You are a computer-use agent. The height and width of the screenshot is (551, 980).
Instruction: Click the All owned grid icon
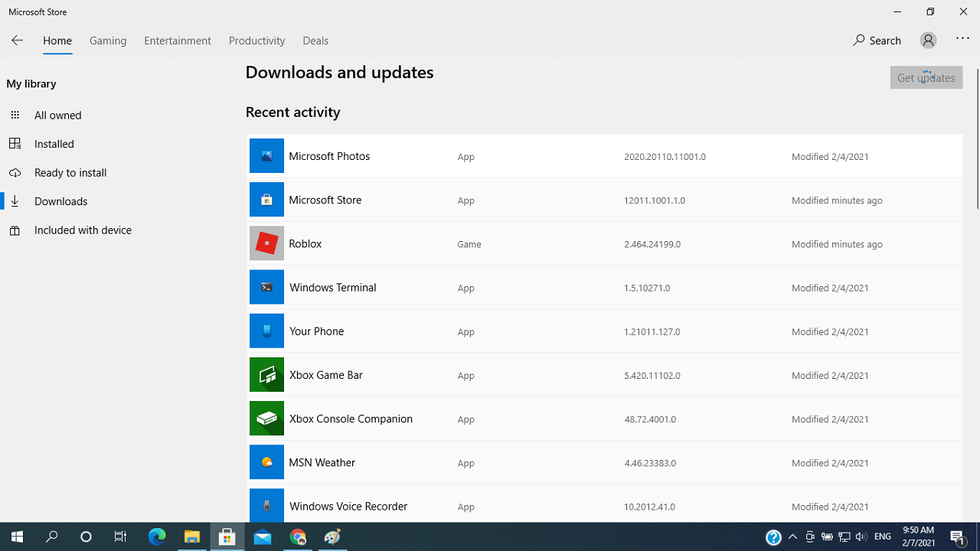[15, 115]
